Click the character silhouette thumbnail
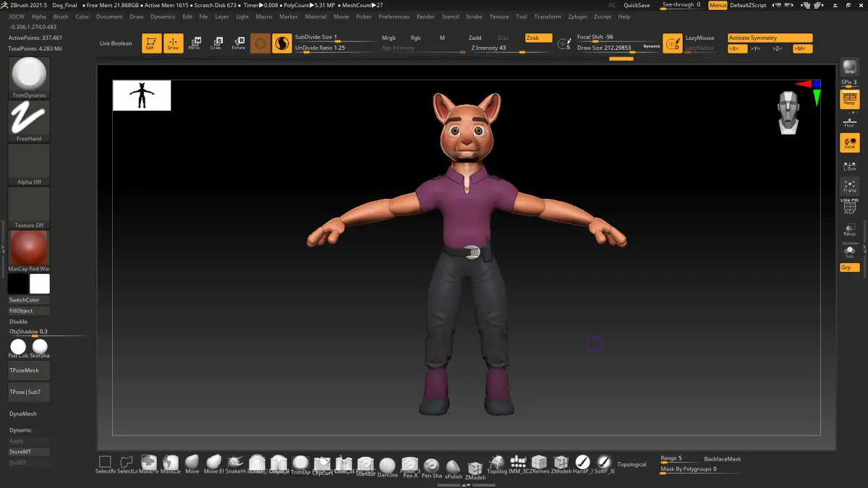This screenshot has width=868, height=488. tap(142, 95)
